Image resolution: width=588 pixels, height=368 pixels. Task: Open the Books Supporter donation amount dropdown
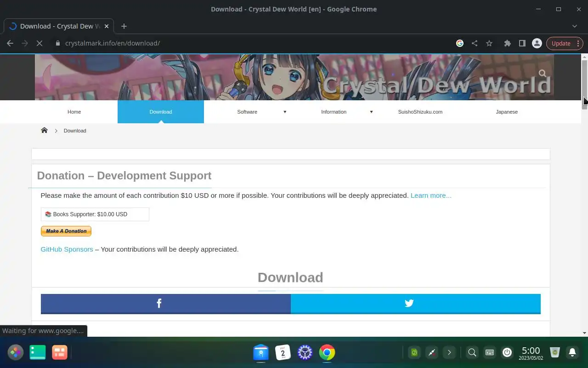(x=95, y=214)
